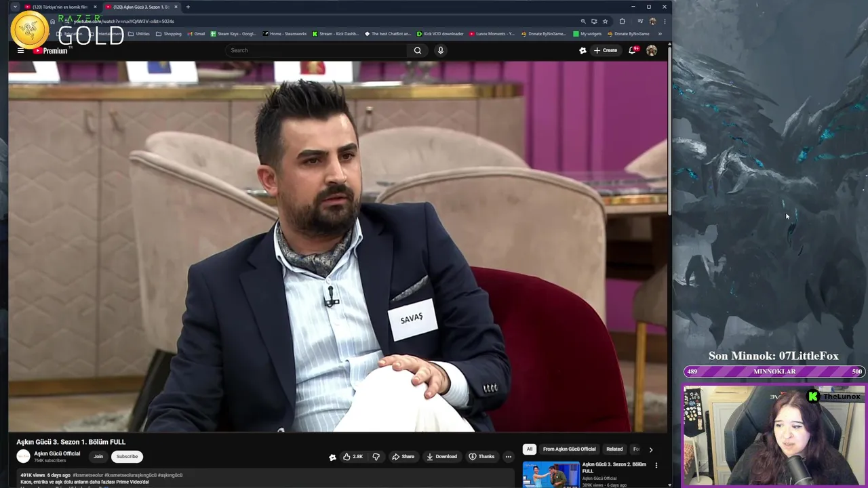This screenshot has width=868, height=488.
Task: Bookmark this page with the star icon
Action: pos(605,21)
